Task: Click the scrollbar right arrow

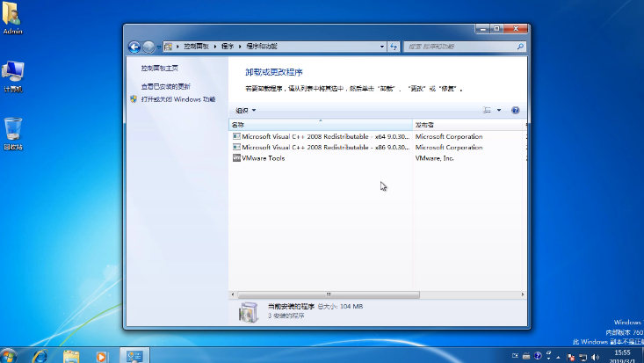Action: (523, 294)
